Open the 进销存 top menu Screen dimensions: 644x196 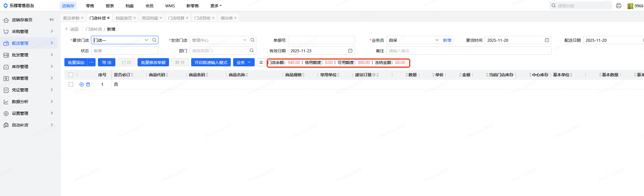(68, 6)
